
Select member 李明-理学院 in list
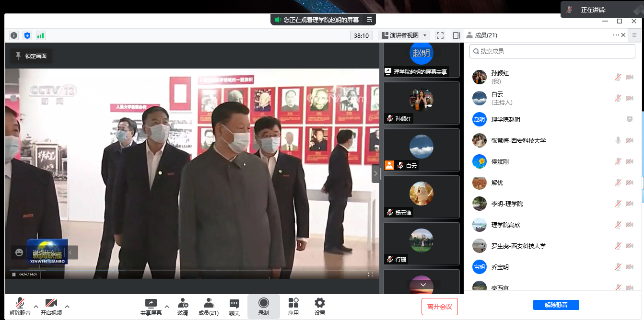pos(553,204)
